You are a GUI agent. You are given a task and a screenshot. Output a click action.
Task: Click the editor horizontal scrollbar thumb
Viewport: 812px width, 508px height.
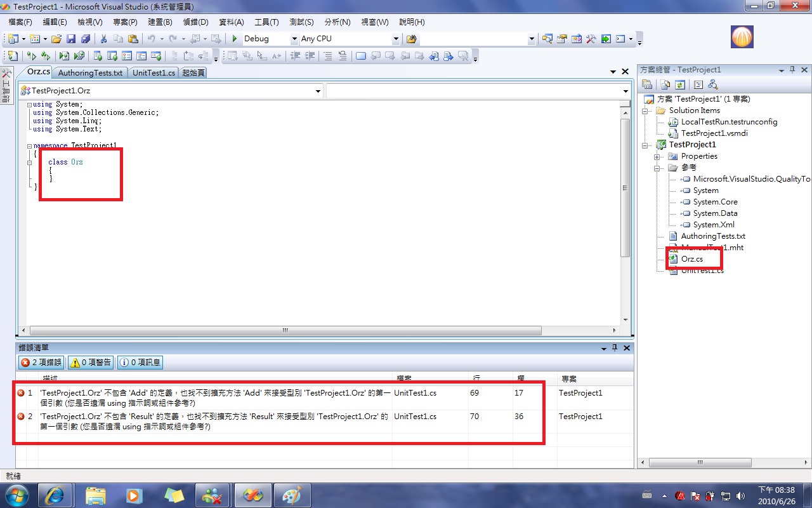[285, 330]
